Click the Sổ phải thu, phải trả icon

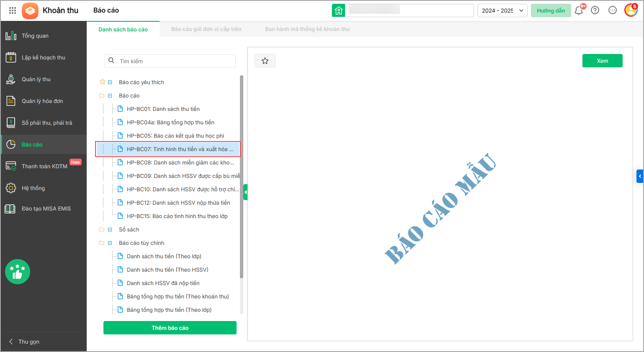[11, 123]
